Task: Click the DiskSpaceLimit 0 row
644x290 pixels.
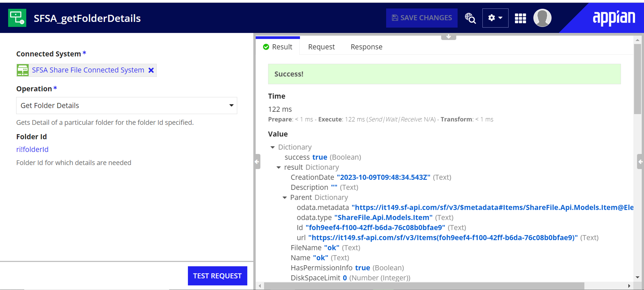Action: 350,278
